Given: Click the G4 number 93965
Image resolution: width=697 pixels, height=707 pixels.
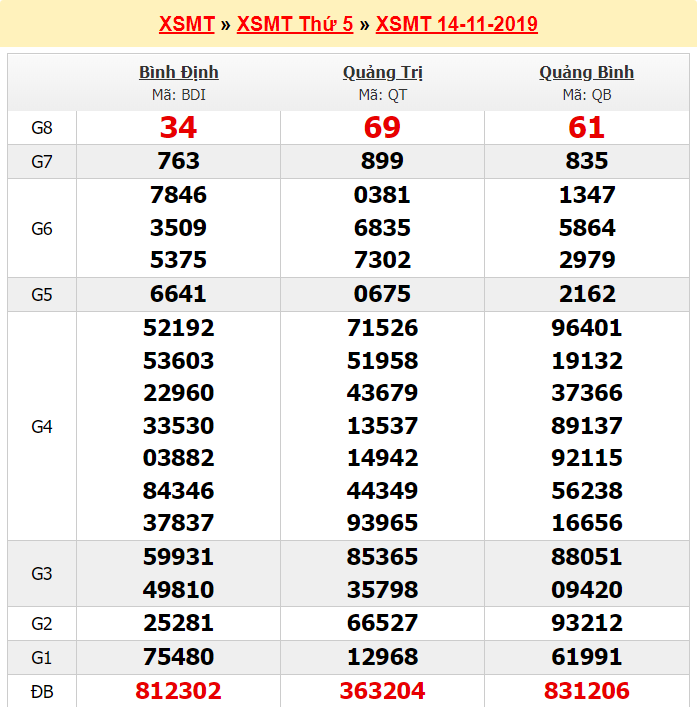Looking at the screenshot, I should click(x=382, y=523).
